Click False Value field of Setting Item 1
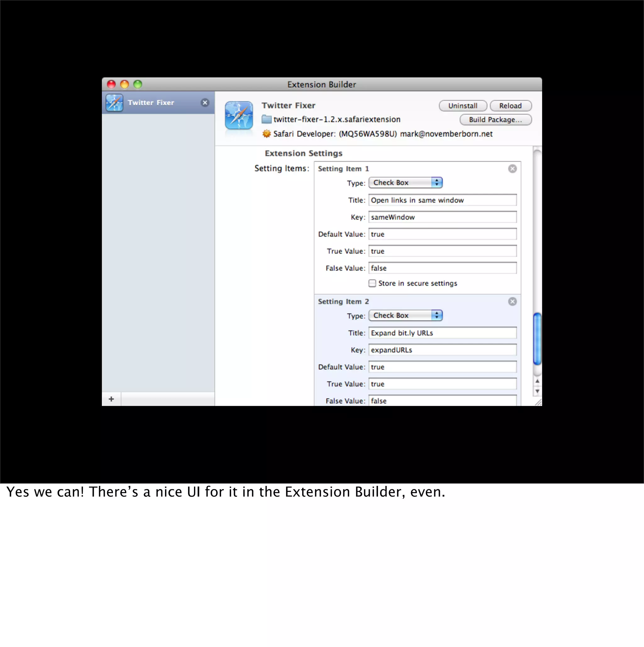The width and height of the screenshot is (644, 647). [442, 268]
